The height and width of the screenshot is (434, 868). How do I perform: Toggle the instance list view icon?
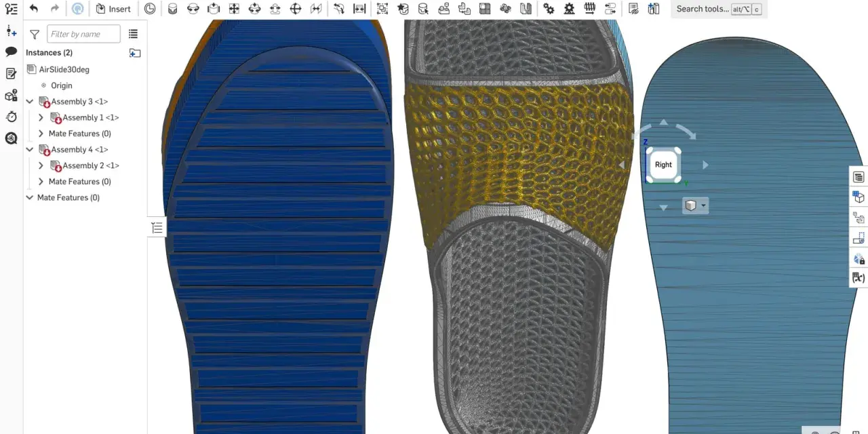(133, 34)
